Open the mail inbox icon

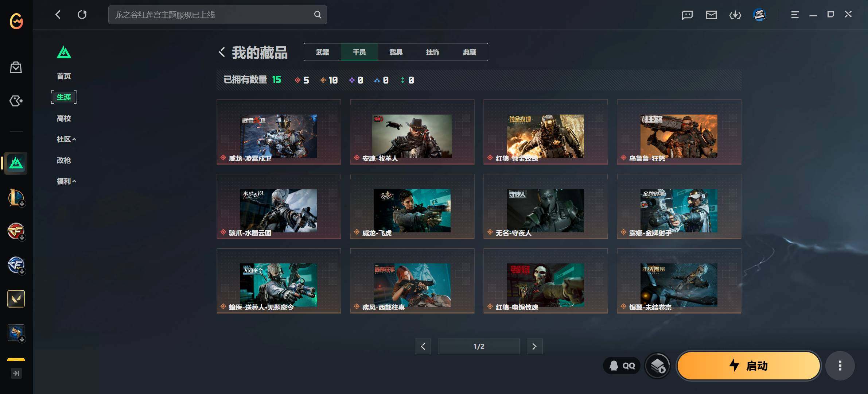711,15
